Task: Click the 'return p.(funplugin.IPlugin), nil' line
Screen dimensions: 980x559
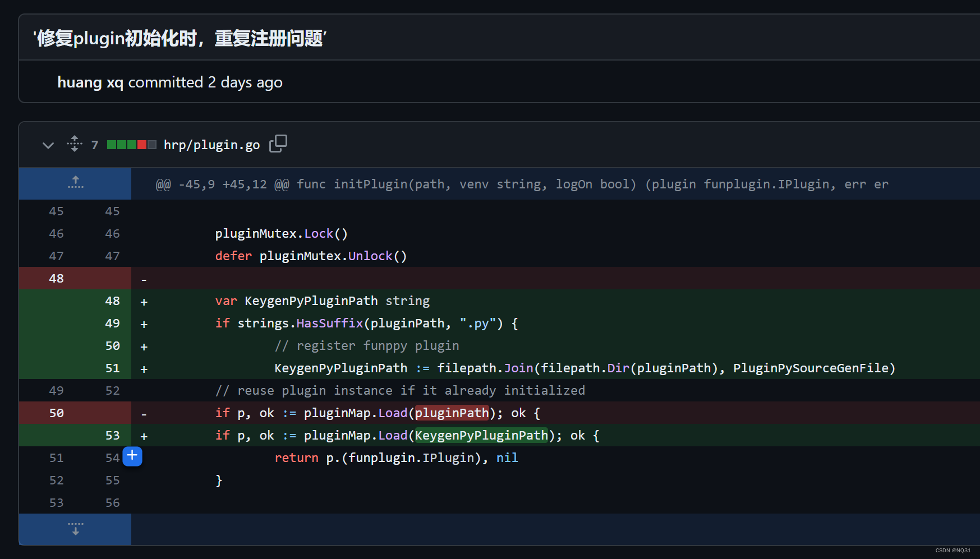Action: tap(397, 458)
